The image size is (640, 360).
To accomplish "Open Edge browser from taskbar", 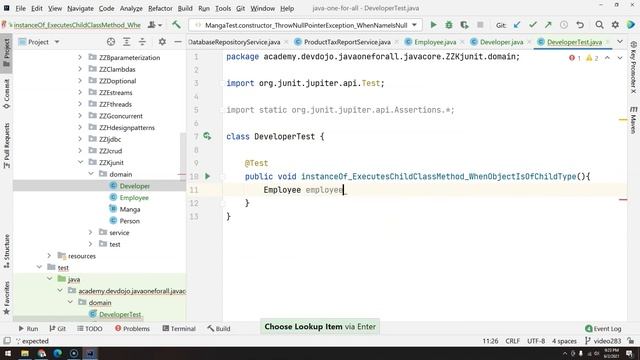I will (x=58, y=353).
